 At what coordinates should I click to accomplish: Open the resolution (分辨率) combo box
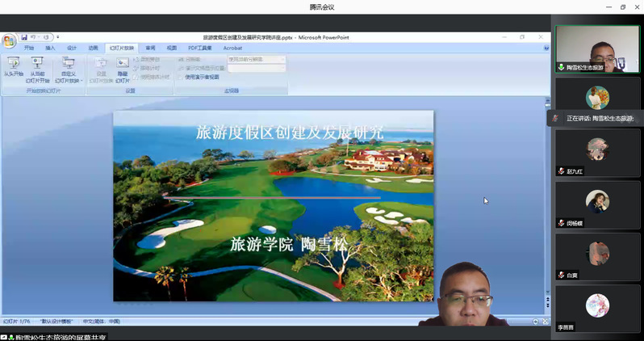click(x=257, y=59)
